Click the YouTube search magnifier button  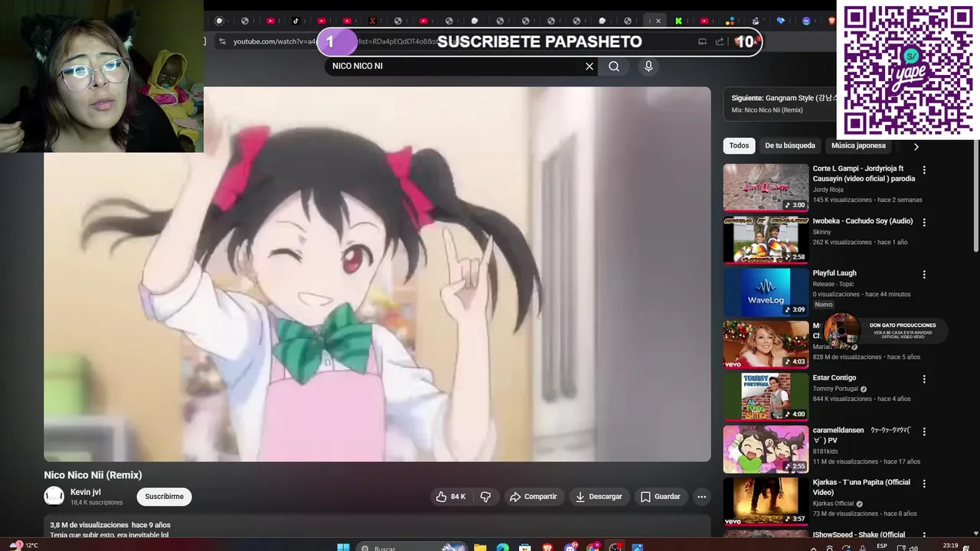614,67
